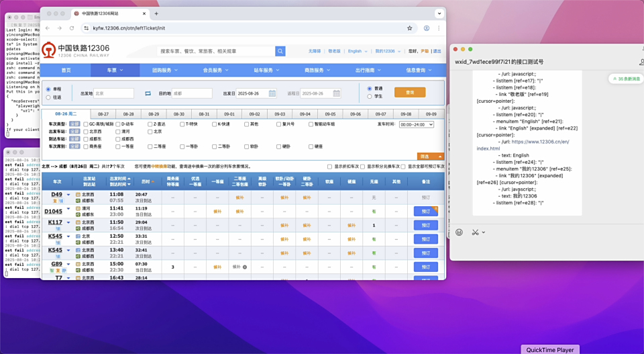Click the scissors screenshot icon in chat
Image resolution: width=644 pixels, height=354 pixels.
pos(475,232)
